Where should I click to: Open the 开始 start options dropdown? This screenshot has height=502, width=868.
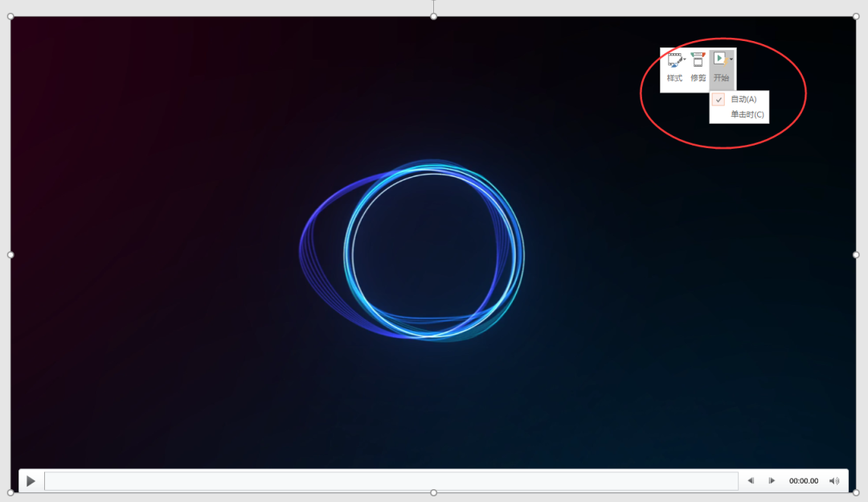point(722,68)
